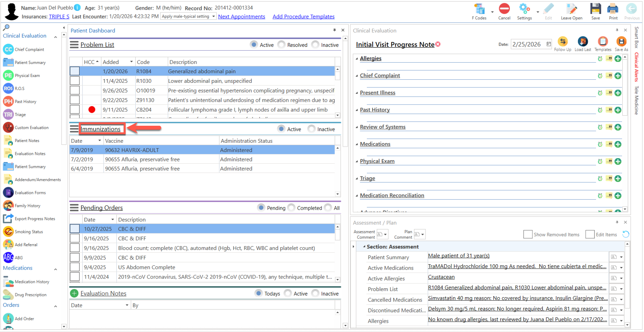Check the R1030 problem row checkbox
Screen dimensions: 644x332
point(75,81)
